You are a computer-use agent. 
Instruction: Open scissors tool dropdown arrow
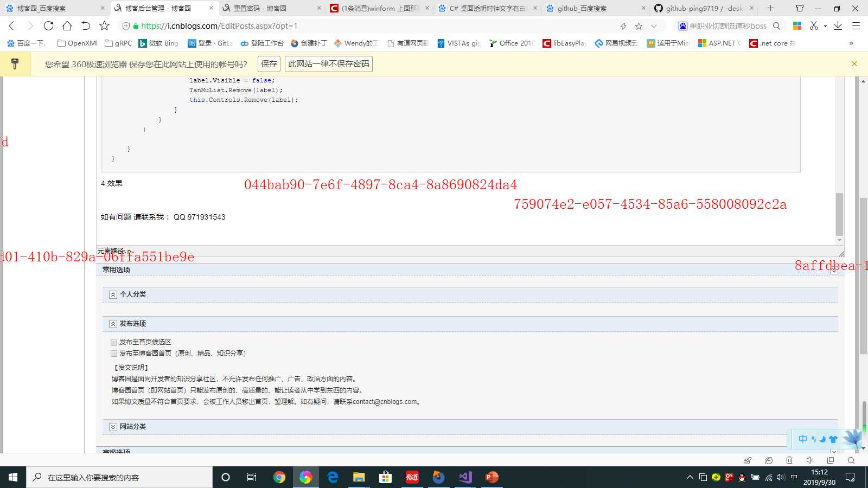click(x=825, y=26)
